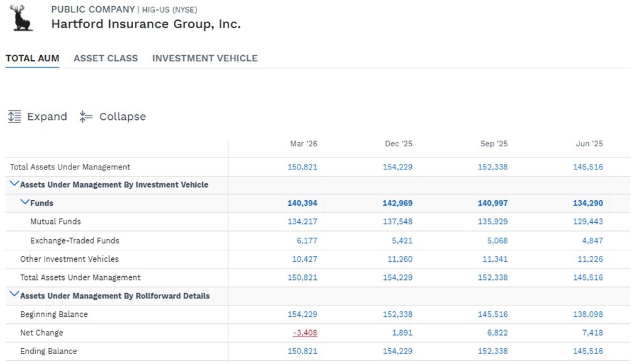Screen dimensions: 634x364
Task: Click Funds value 140,997 for Sep '25
Action: 493,203
